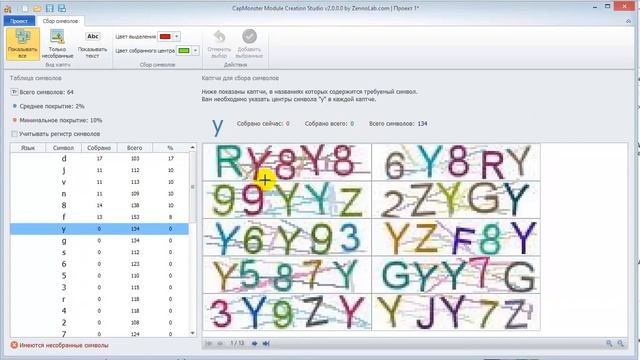Toggle the Учитывать регистр символов checkbox
Image resolution: width=640 pixels, height=360 pixels.
(x=14, y=134)
